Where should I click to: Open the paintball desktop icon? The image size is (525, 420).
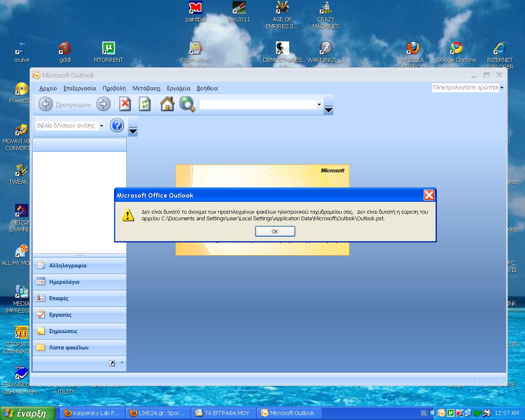point(196,12)
